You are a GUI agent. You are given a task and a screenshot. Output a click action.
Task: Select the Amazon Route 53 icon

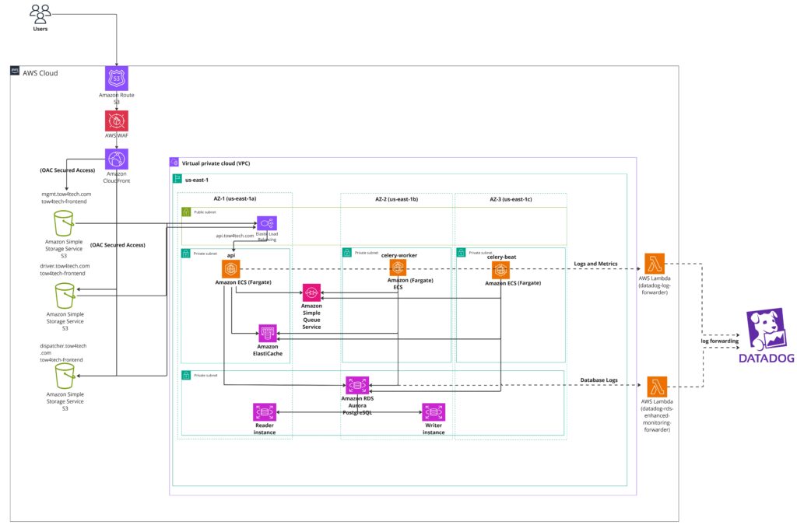point(117,79)
